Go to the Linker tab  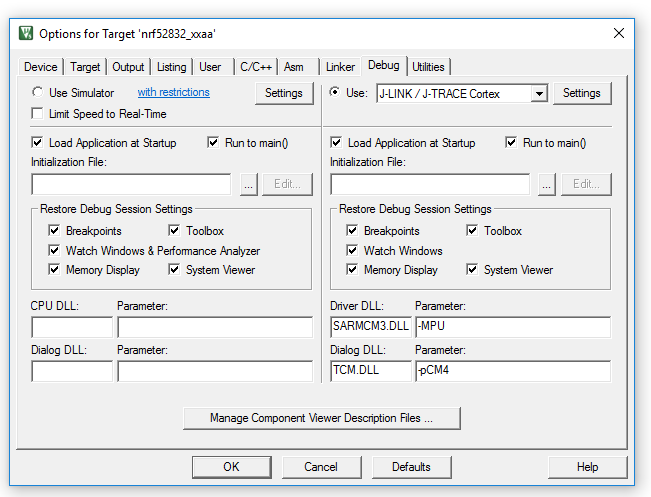point(340,67)
